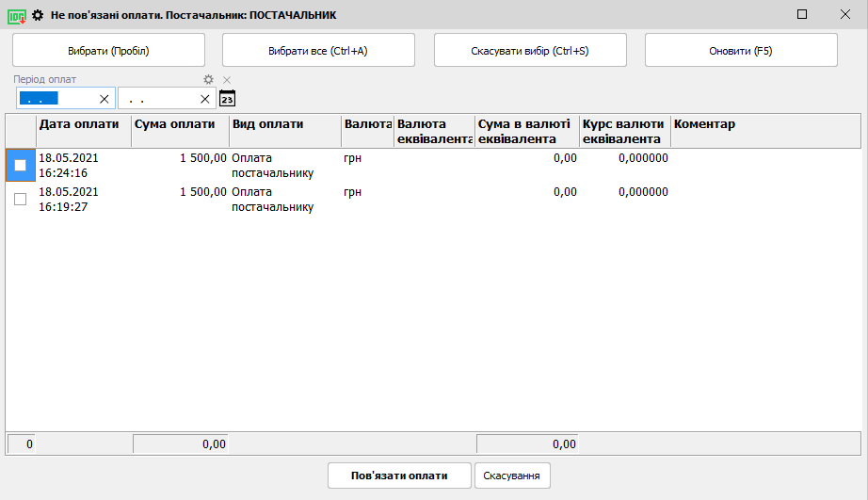
Task: Click footer total under Сума в валюті еквівалента
Action: [x=527, y=444]
